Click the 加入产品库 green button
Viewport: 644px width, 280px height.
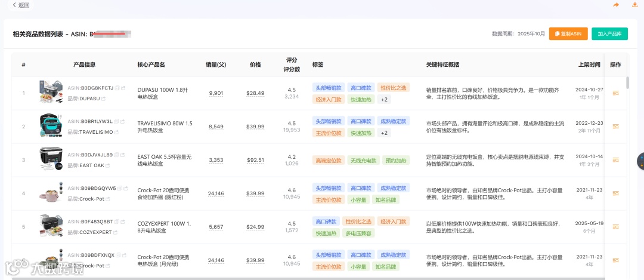(609, 33)
